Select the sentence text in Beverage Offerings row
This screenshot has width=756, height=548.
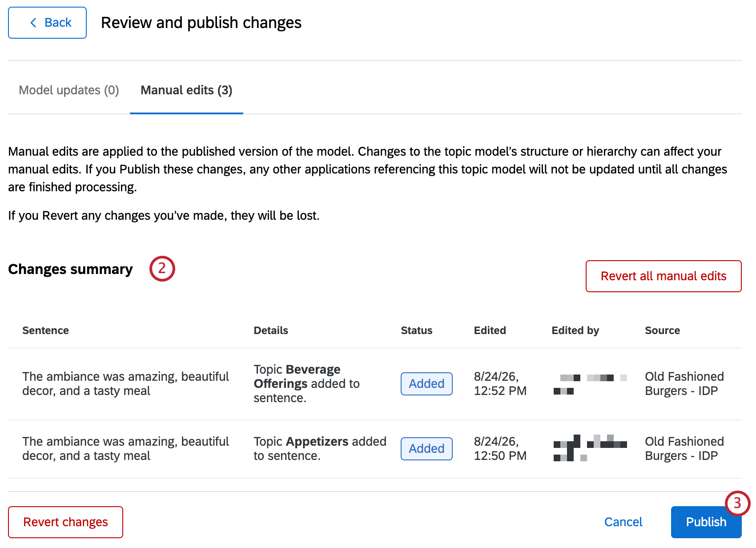tap(125, 384)
